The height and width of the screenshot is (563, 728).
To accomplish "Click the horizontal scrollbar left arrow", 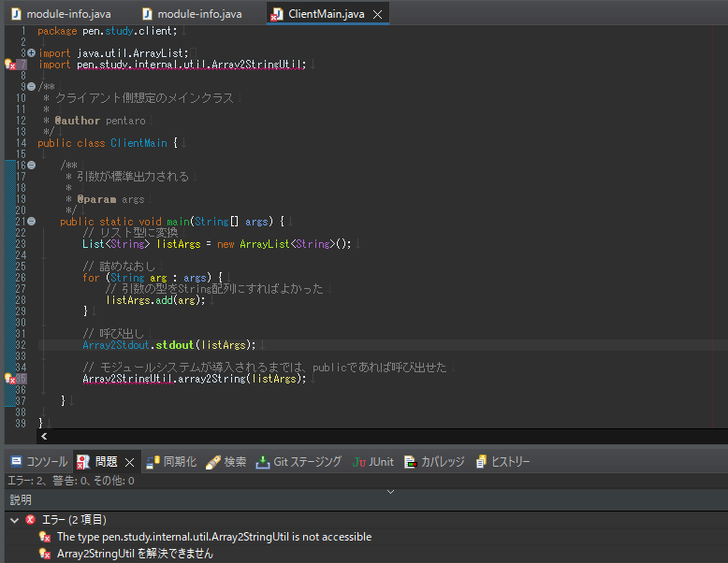I will coord(44,437).
